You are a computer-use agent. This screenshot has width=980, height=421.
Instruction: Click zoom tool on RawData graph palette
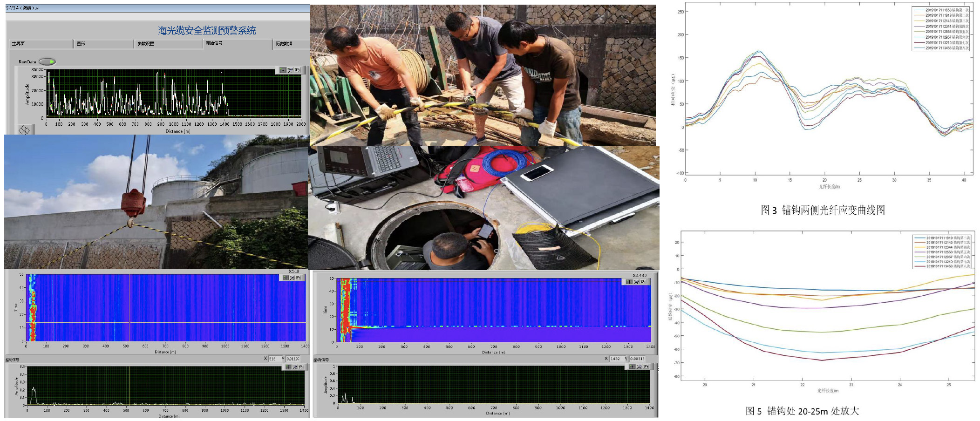click(290, 70)
